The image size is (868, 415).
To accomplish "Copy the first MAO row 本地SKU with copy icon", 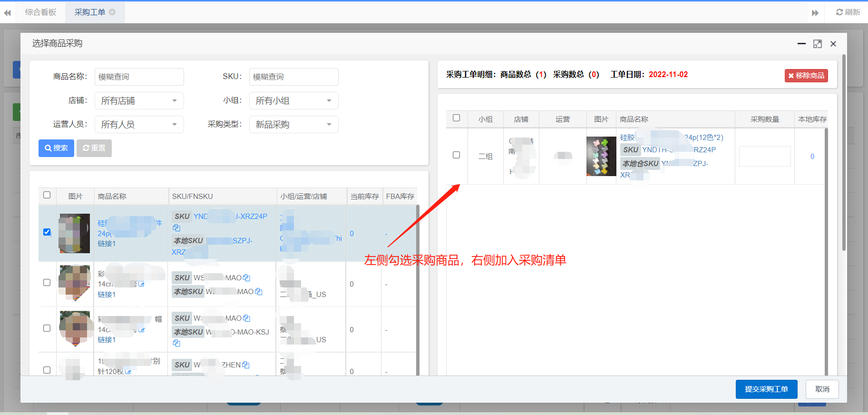I will pyautogui.click(x=258, y=292).
